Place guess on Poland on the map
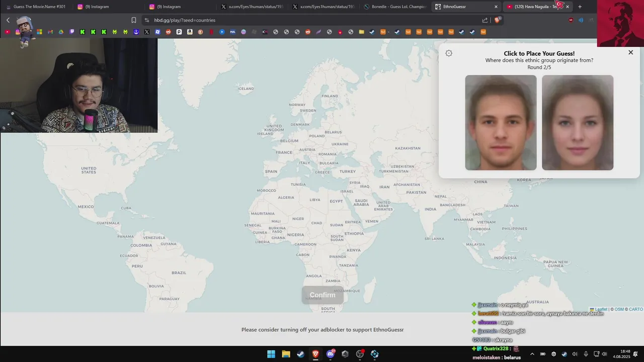 pyautogui.click(x=317, y=136)
